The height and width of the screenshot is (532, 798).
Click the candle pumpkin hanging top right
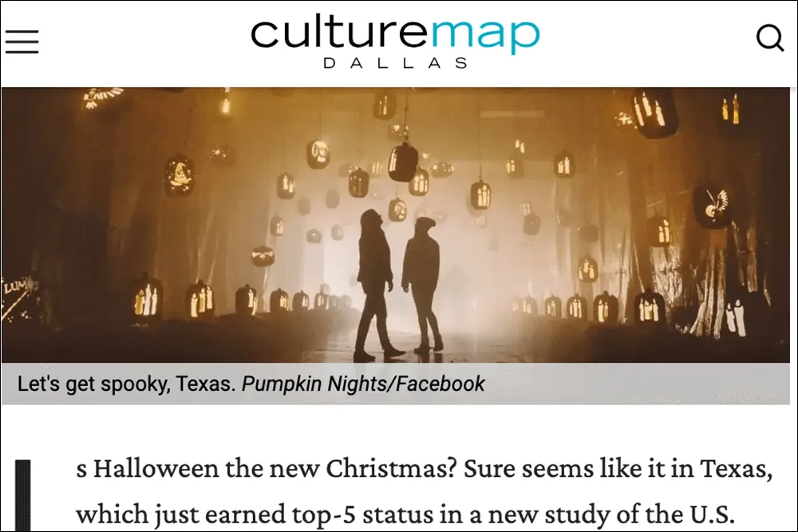tap(654, 112)
